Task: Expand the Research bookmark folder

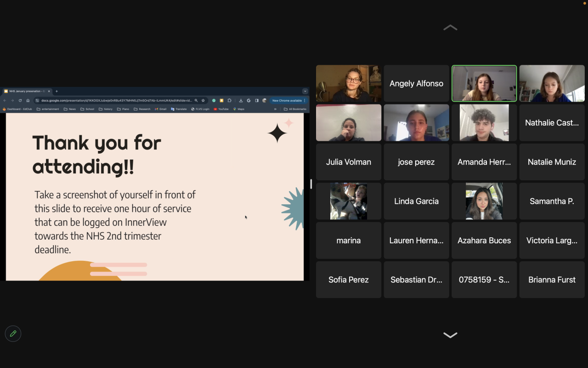Action: point(142,109)
